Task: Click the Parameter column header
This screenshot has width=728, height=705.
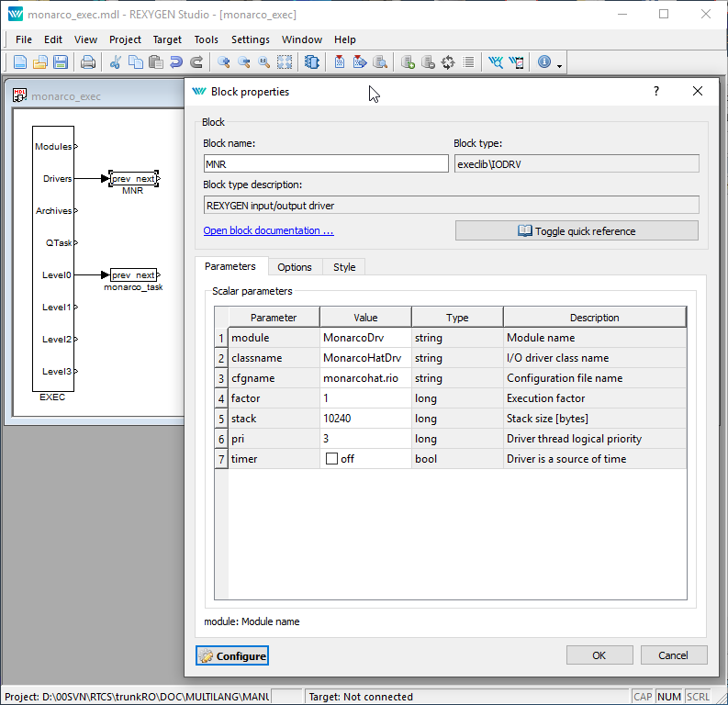Action: pos(274,318)
